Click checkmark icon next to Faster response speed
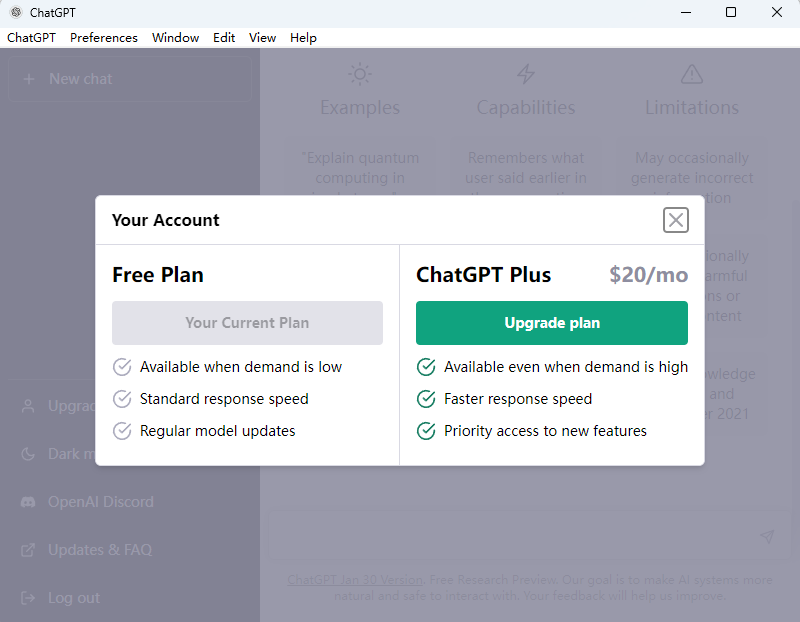This screenshot has height=622, width=800. click(x=426, y=399)
